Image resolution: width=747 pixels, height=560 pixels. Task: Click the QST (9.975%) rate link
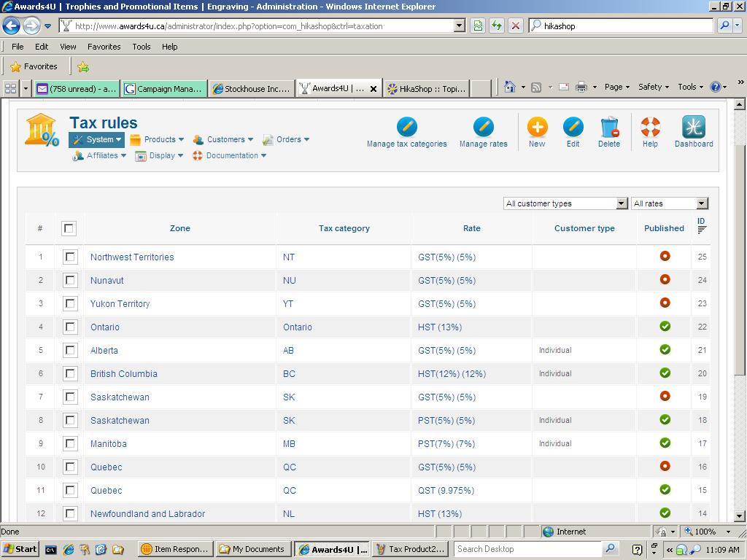pos(446,490)
